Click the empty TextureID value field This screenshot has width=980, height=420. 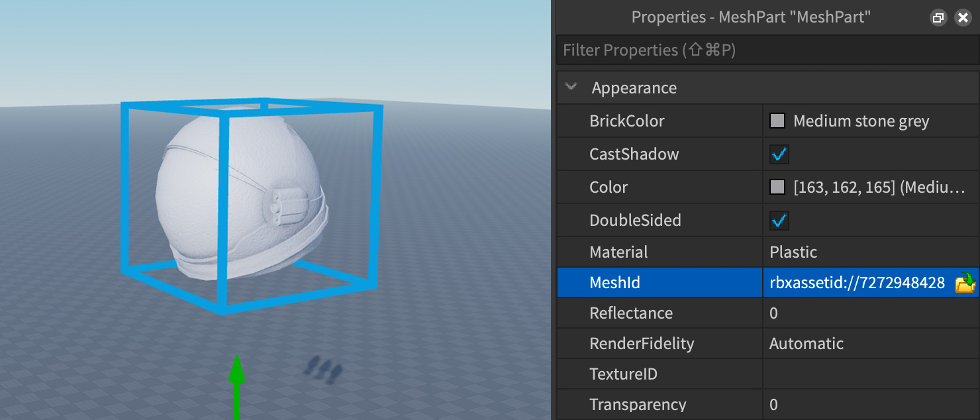871,374
